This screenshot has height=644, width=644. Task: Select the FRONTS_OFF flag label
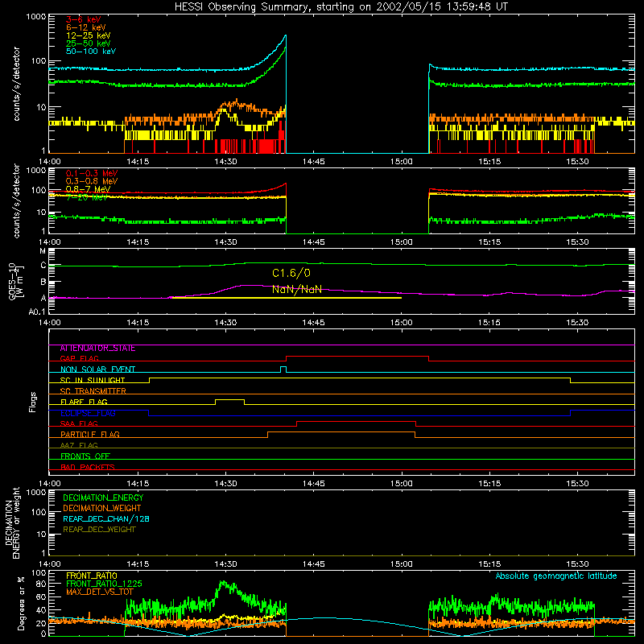point(85,456)
